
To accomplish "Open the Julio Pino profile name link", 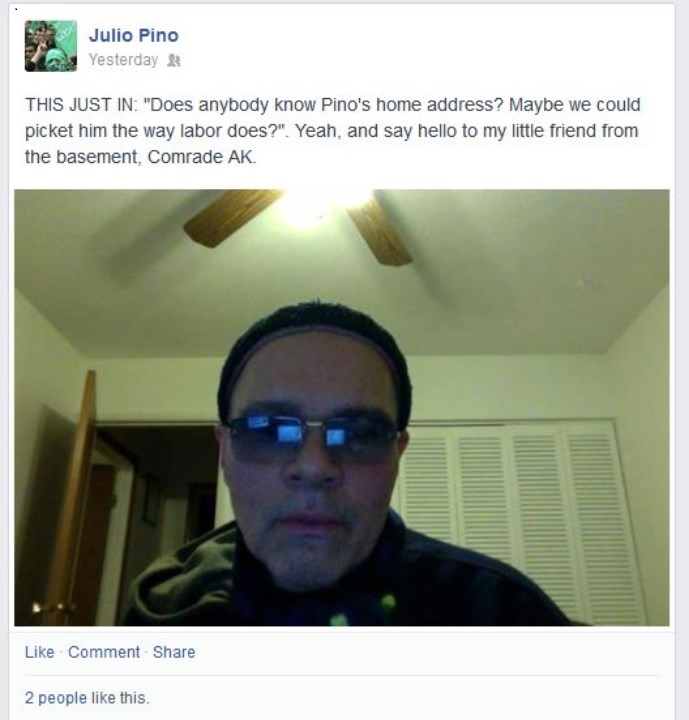I will (x=134, y=35).
